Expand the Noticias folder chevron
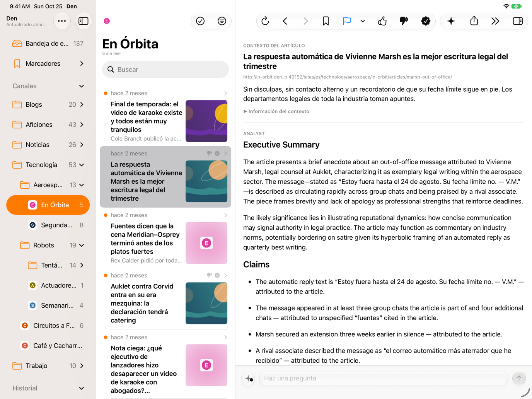The width and height of the screenshot is (532, 399). coord(82,145)
